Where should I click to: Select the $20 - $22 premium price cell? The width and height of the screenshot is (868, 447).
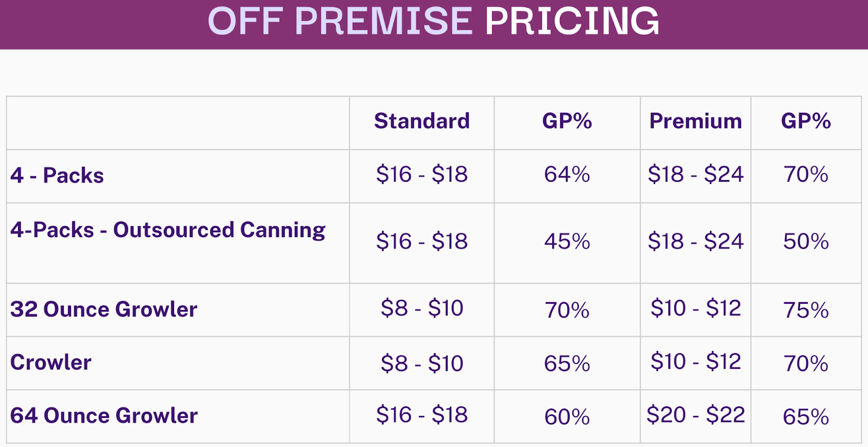click(x=695, y=415)
